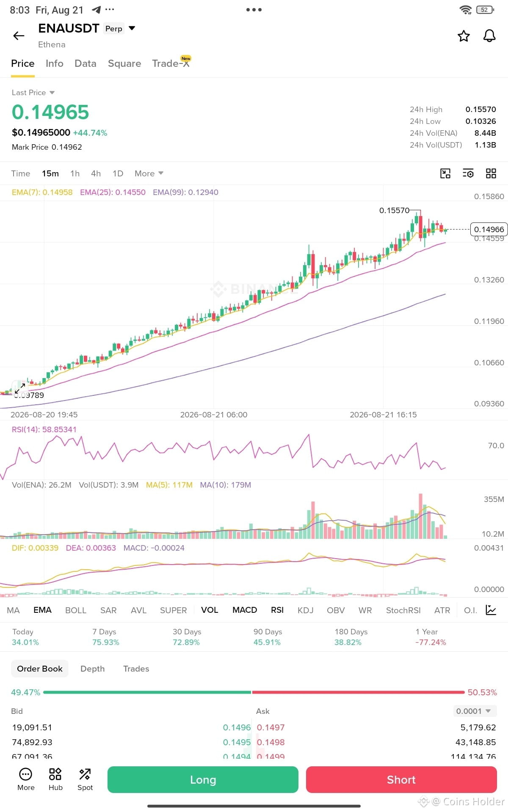Tap the 0.15570 high candle label

tap(395, 210)
